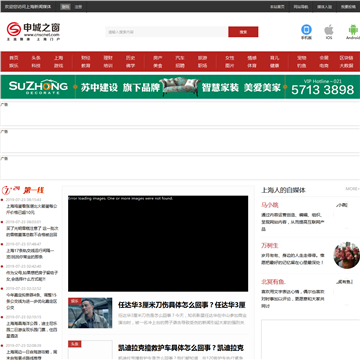Click the red 搜索 button

tap(243, 32)
